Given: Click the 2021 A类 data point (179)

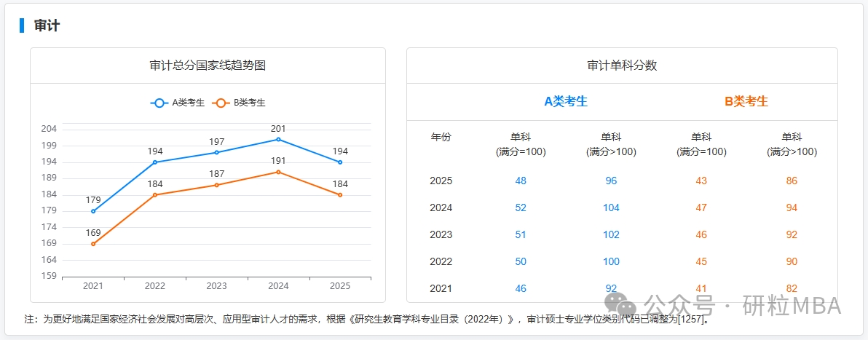Looking at the screenshot, I should (93, 211).
